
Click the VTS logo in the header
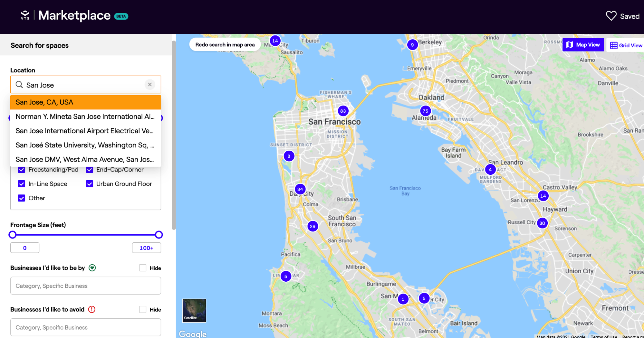(x=25, y=15)
